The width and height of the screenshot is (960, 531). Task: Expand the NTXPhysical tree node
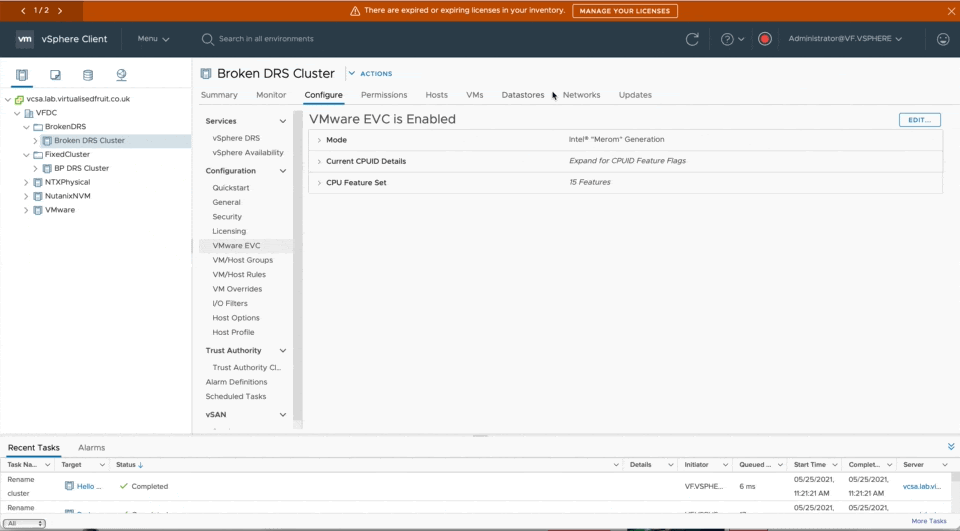[x=26, y=183]
